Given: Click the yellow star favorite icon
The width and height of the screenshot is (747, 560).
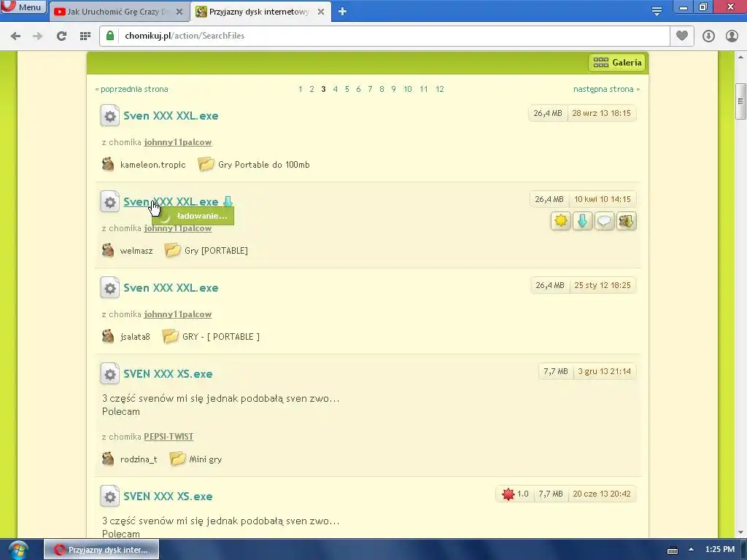Looking at the screenshot, I should (x=561, y=221).
